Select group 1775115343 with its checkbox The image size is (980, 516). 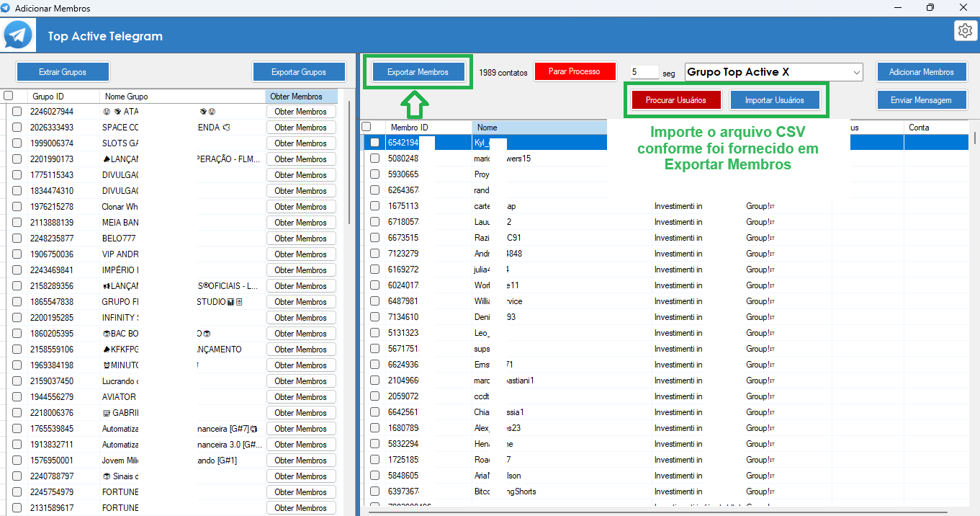(x=17, y=175)
